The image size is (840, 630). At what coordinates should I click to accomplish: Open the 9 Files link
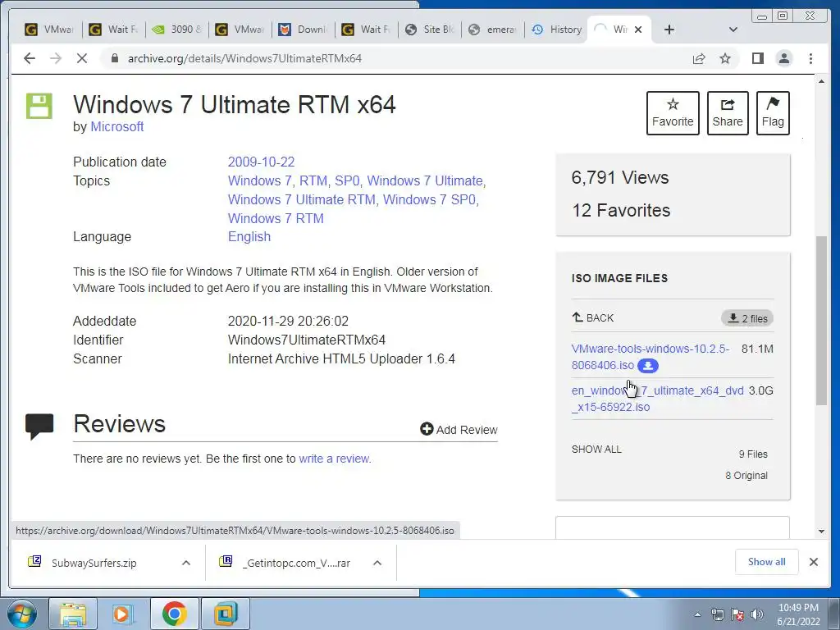tap(753, 454)
